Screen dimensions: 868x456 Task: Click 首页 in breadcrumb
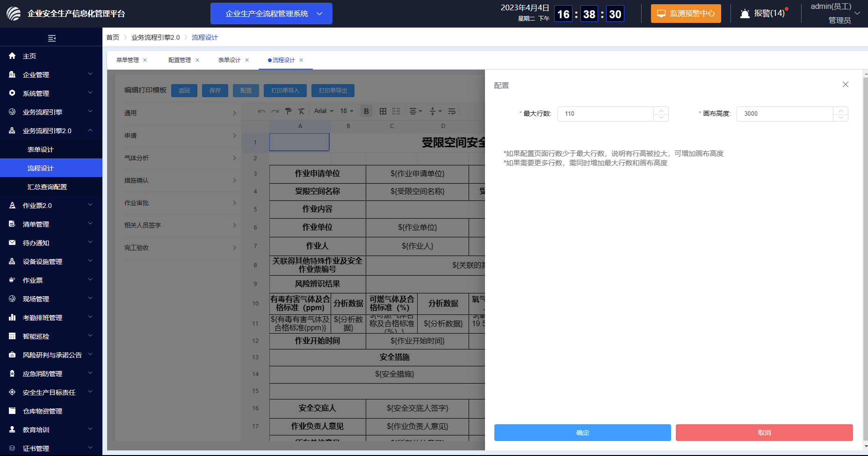[113, 37]
